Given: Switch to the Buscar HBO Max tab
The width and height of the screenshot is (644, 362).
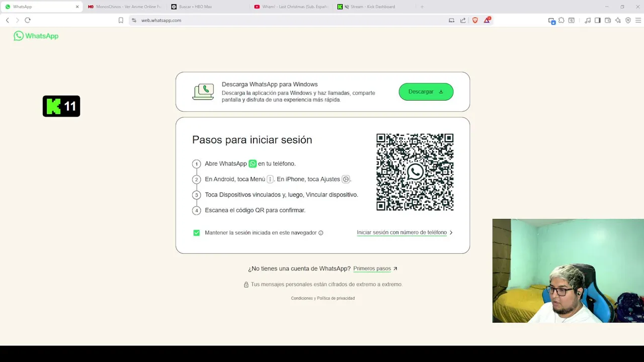Looking at the screenshot, I should click(x=207, y=7).
